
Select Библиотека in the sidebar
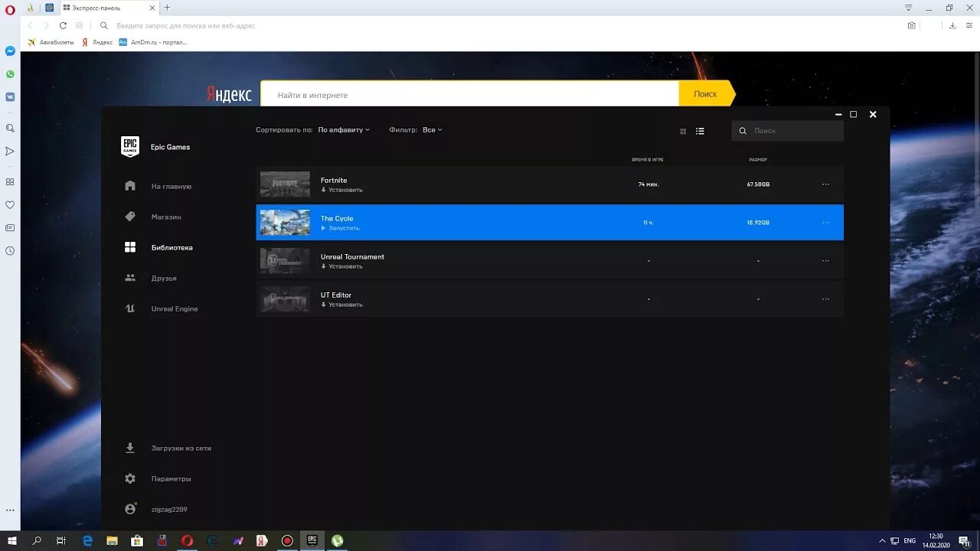(x=158, y=247)
